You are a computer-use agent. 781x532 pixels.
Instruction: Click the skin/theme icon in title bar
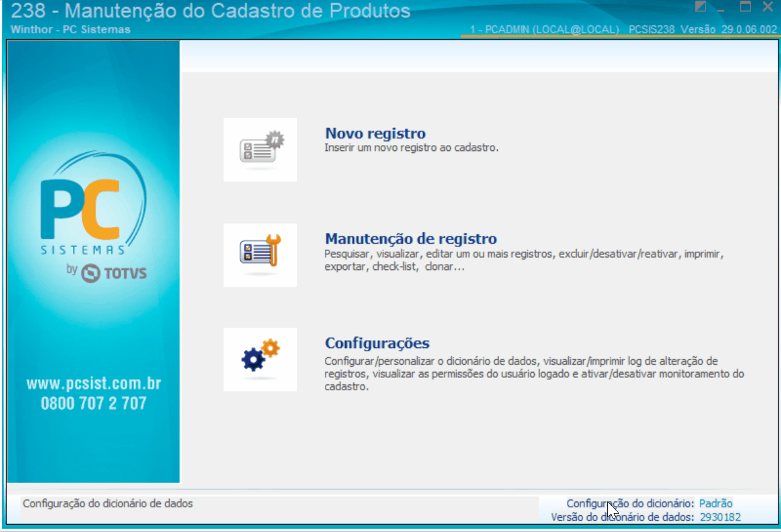(x=700, y=7)
